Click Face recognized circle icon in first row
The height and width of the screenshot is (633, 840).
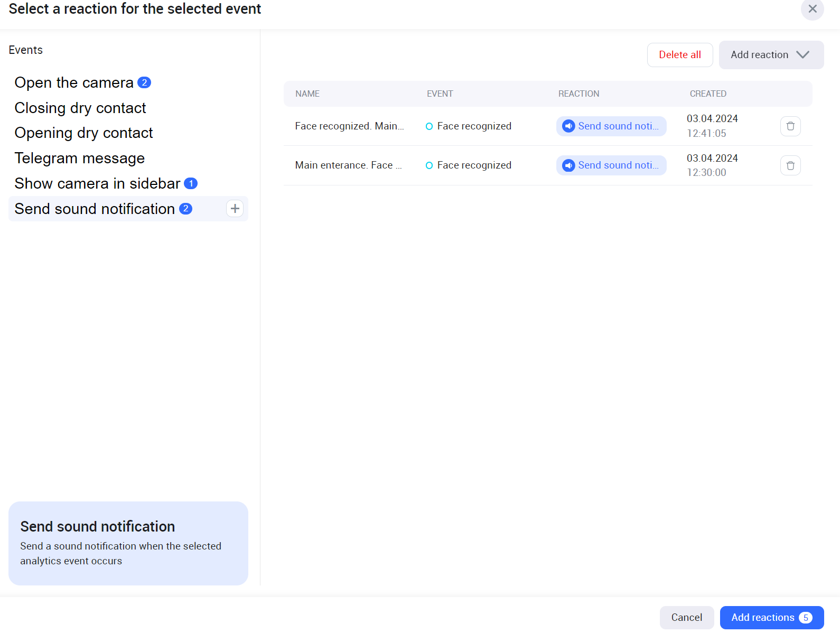[x=429, y=126]
